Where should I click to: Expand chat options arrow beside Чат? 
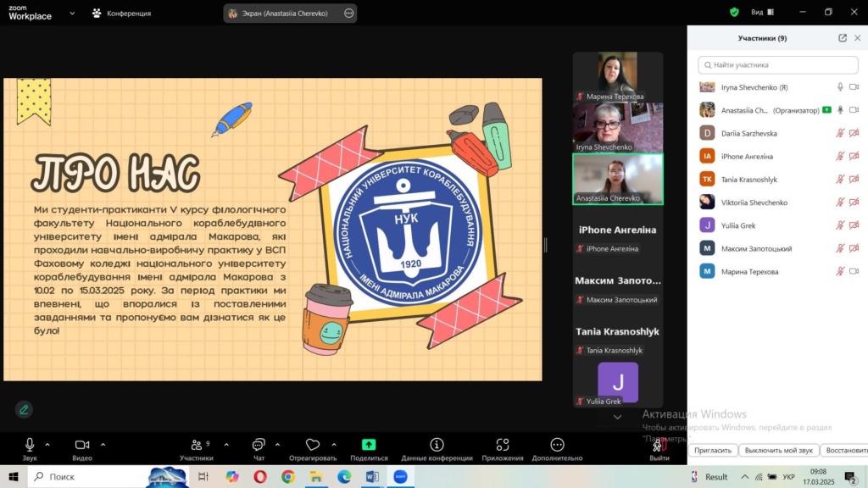click(277, 444)
